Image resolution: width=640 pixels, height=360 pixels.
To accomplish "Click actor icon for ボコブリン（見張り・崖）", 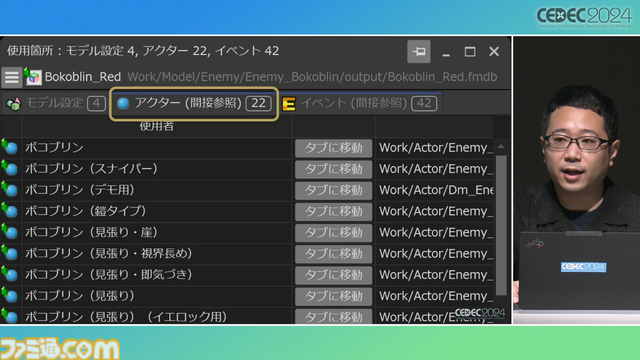I will click(10, 232).
